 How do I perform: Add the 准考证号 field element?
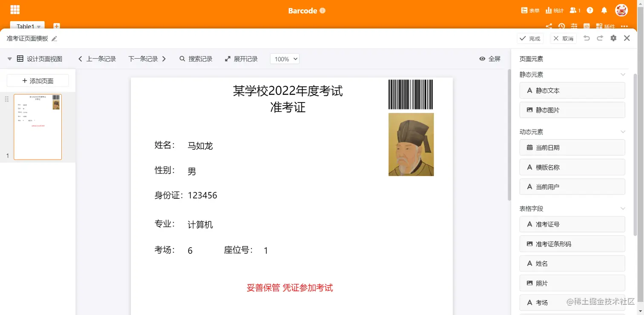(x=572, y=224)
